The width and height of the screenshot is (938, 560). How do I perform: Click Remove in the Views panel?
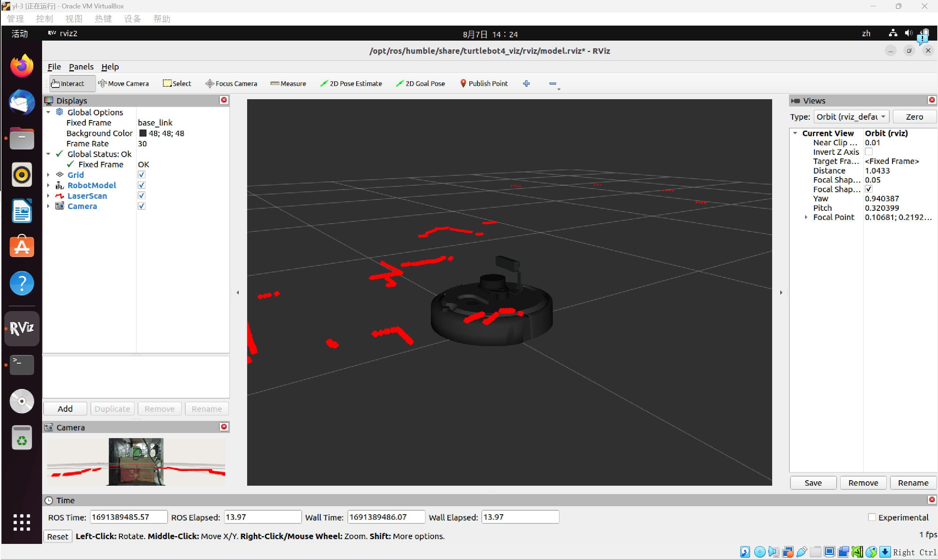coord(863,483)
